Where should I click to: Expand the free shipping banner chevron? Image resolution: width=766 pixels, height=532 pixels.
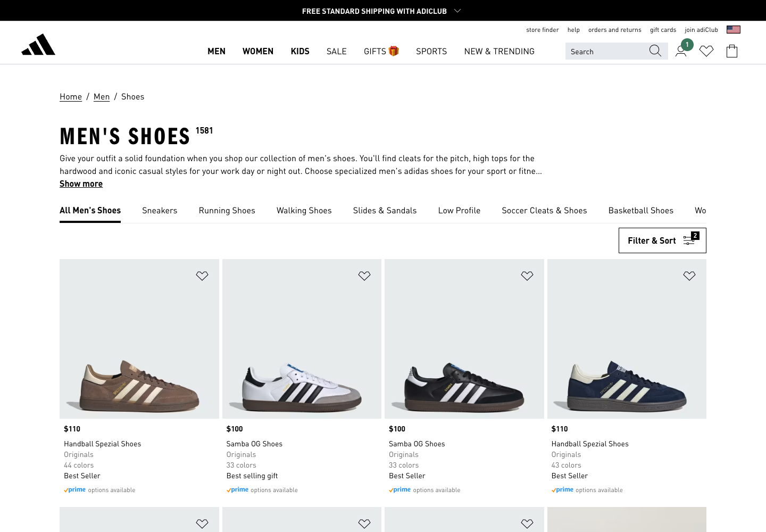point(457,11)
